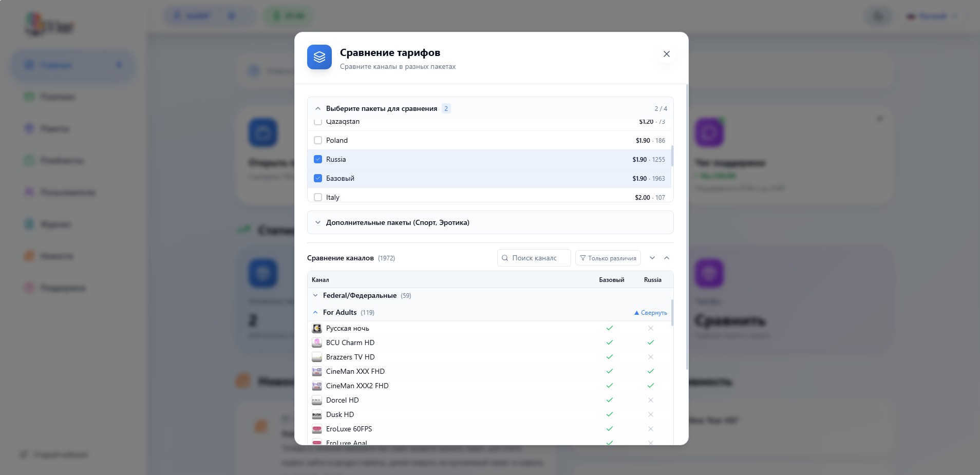Check the Poland package checkbox
980x475 pixels.
coord(318,140)
